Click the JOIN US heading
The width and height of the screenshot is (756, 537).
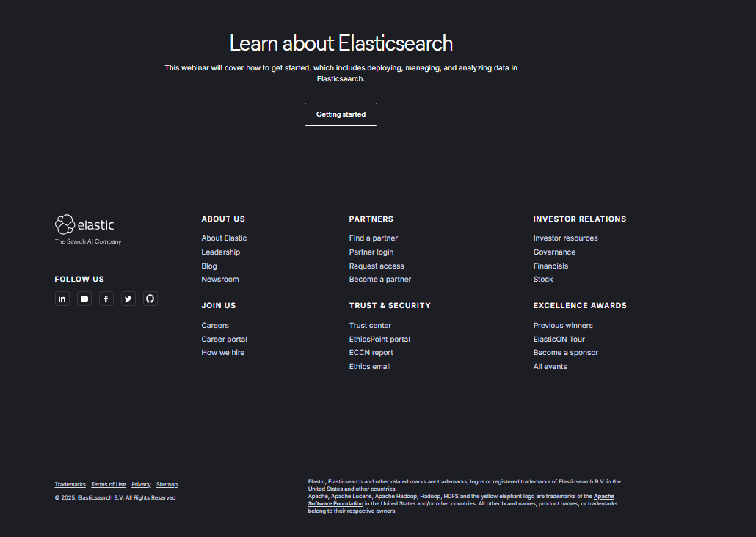pyautogui.click(x=219, y=306)
